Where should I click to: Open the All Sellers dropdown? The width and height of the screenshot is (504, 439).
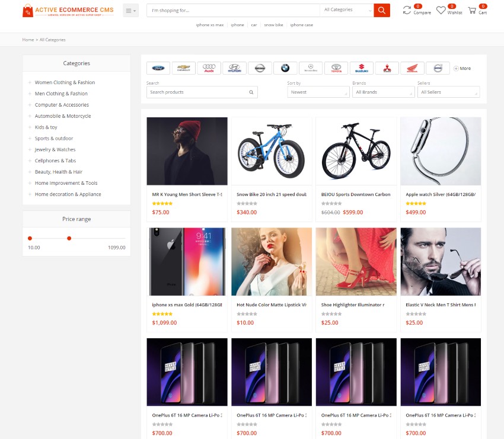point(449,92)
